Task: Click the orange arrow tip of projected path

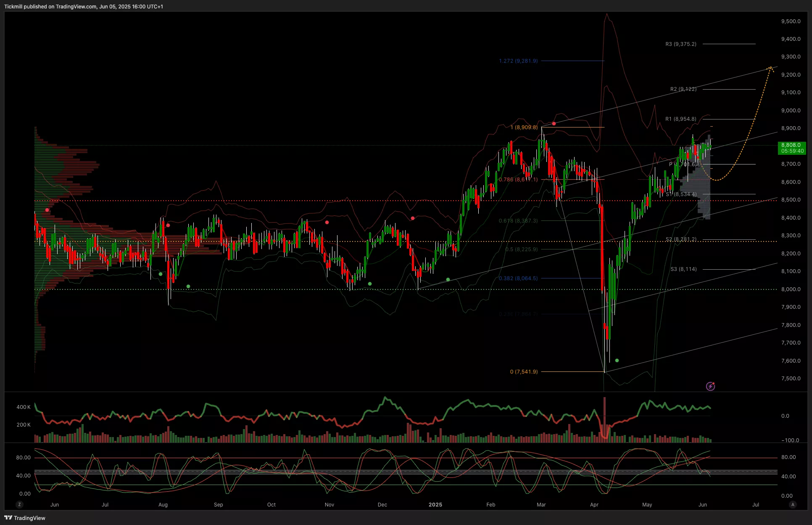Action: click(x=771, y=67)
